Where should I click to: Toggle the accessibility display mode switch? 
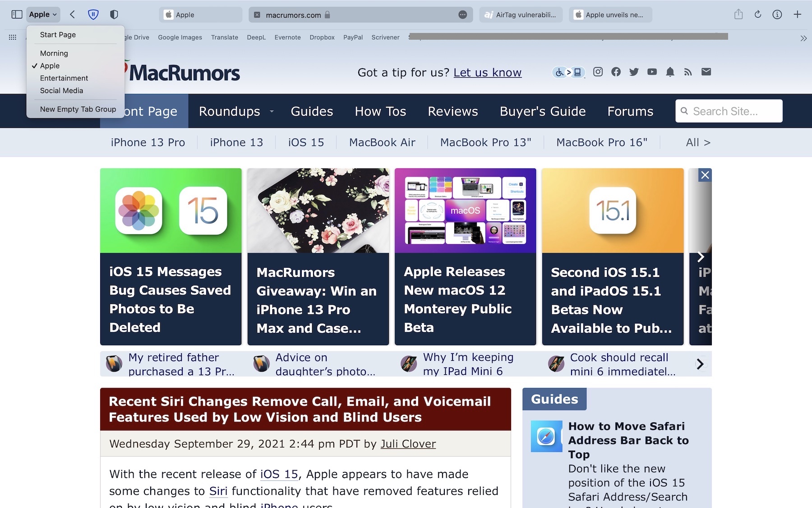click(x=569, y=72)
